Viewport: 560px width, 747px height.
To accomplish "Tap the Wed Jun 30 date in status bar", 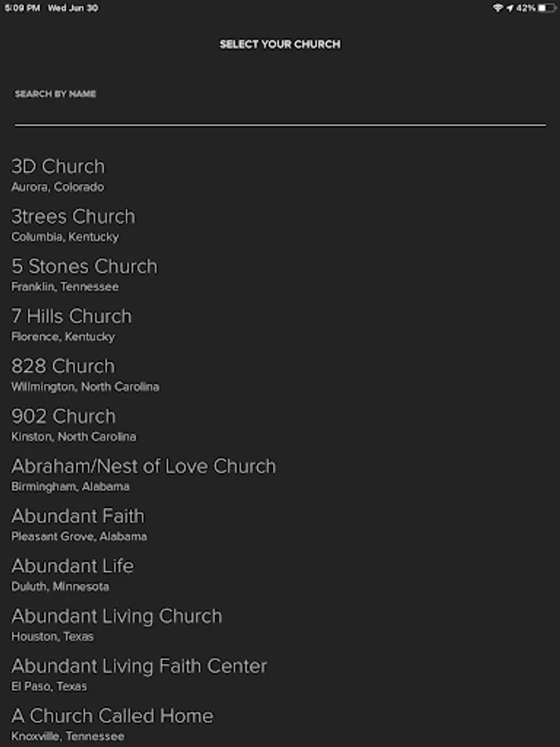I will (73, 7).
